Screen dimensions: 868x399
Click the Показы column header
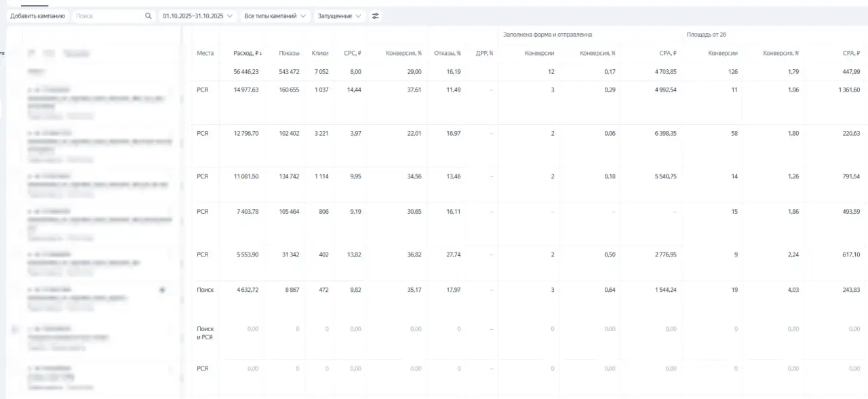click(x=289, y=53)
